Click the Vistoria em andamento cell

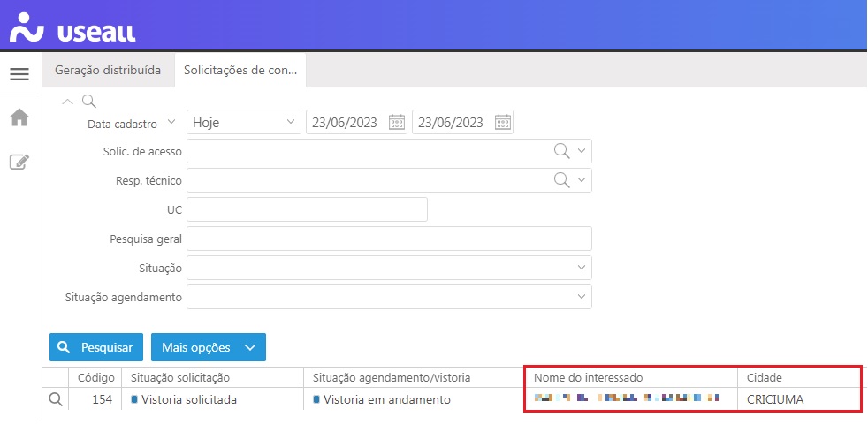(414, 399)
